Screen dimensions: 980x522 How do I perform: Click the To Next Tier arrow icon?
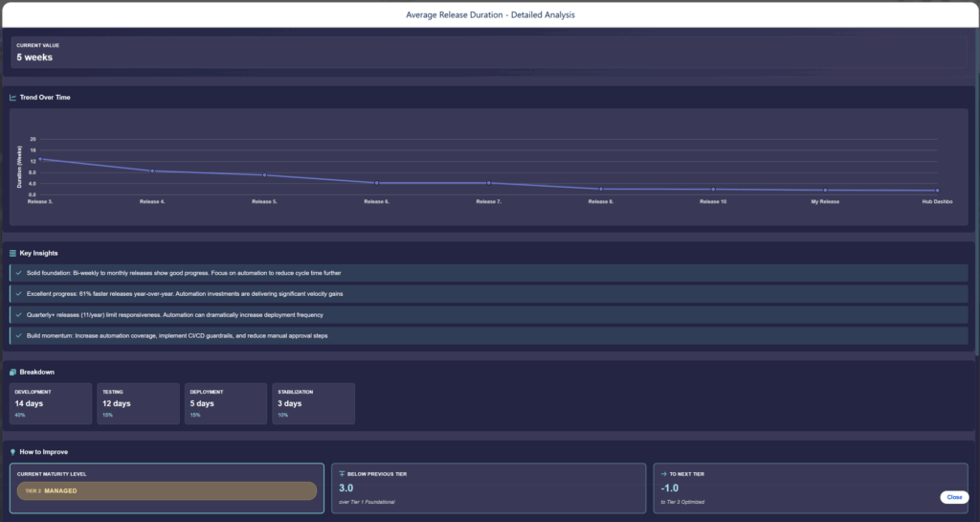[663, 473]
